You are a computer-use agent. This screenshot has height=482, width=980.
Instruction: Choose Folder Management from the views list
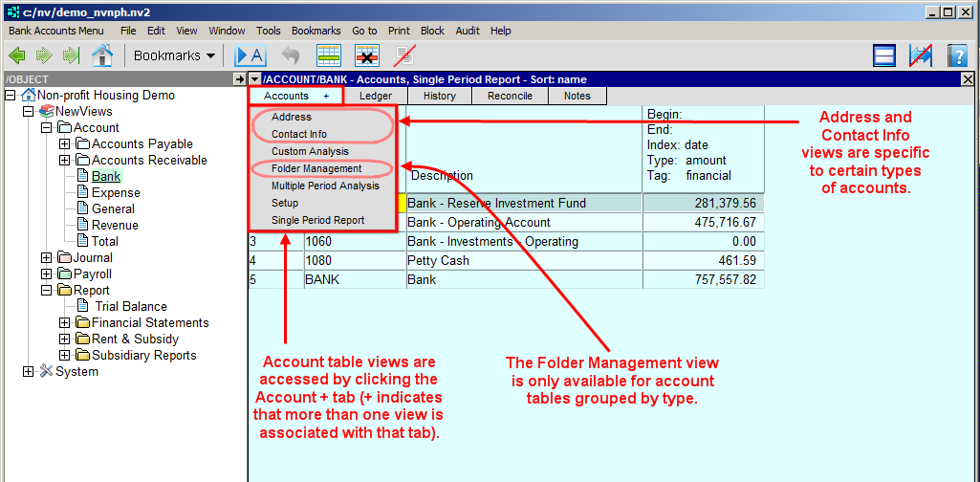316,168
